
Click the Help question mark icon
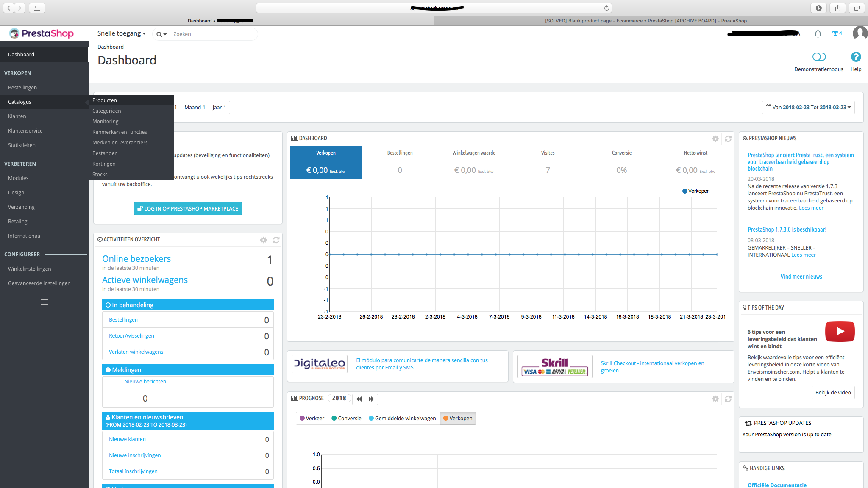coord(856,57)
